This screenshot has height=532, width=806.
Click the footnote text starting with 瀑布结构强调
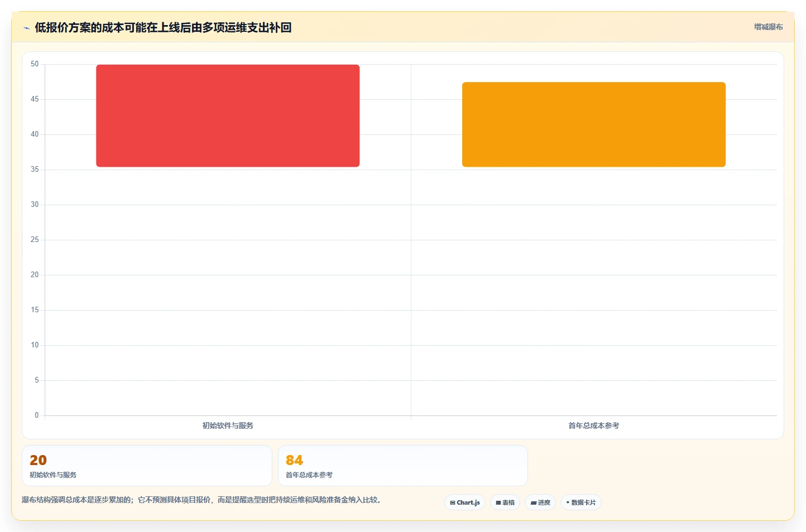pyautogui.click(x=201, y=500)
